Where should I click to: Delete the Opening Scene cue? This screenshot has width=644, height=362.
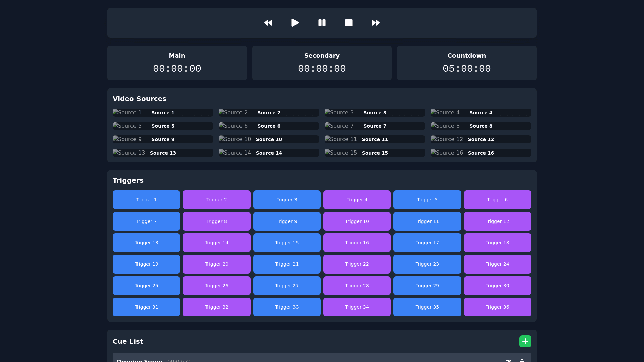click(x=522, y=360)
